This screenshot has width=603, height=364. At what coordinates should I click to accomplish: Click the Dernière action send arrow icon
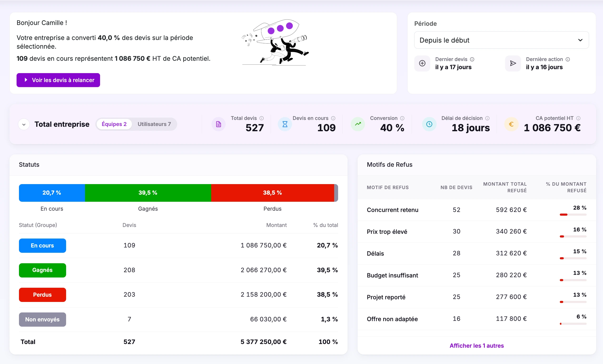click(x=513, y=63)
